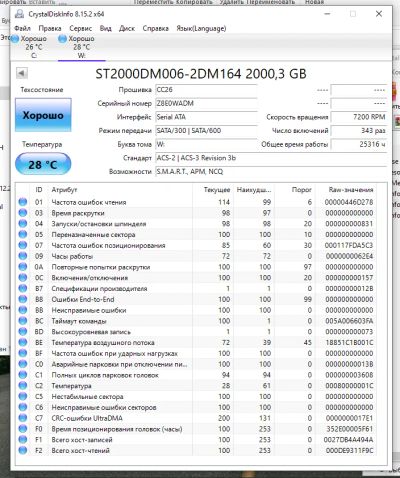
Task: Click status icon of attribute 05
Action: [x=23, y=234]
